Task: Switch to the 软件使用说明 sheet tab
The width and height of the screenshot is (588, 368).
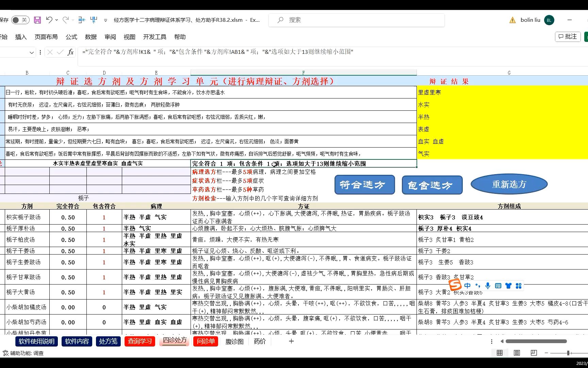Action: click(x=36, y=341)
